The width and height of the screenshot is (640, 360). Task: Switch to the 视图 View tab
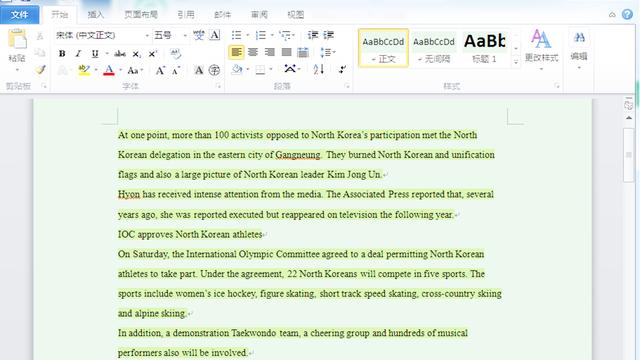coord(296,15)
